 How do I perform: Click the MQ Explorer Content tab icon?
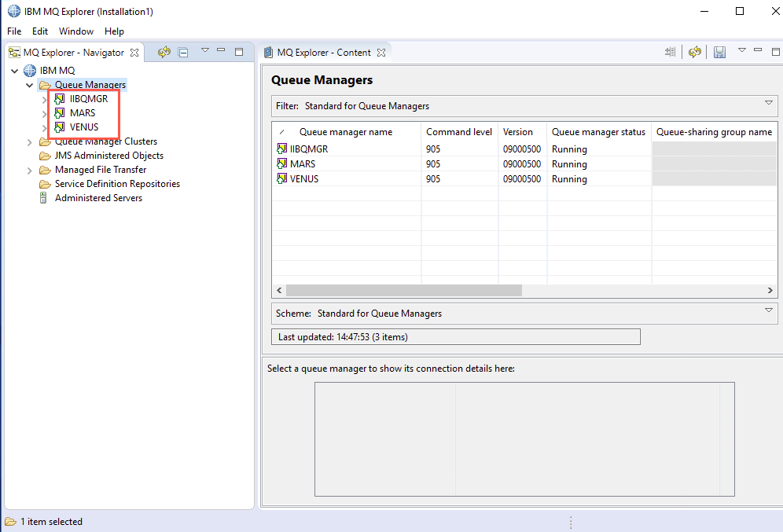(269, 53)
